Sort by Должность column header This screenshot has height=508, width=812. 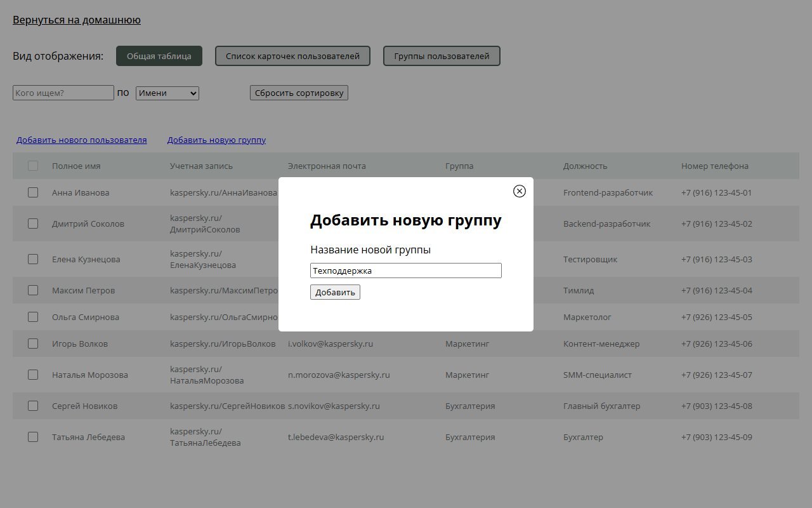(585, 166)
